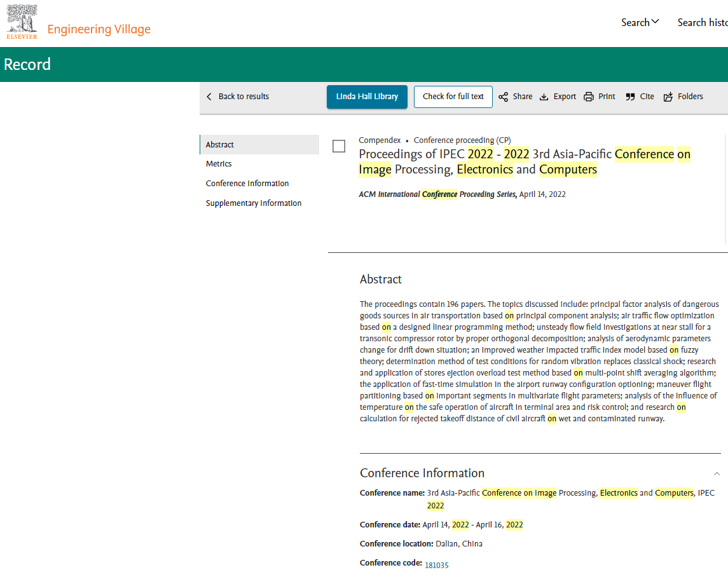Screen dimensions: 728x577
Task: Select Metrics in the side navigation
Action: (219, 164)
